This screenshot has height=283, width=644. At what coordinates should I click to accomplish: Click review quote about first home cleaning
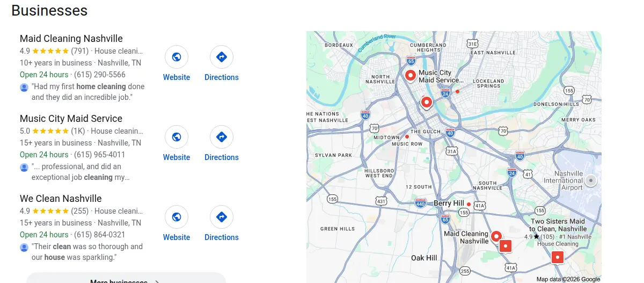coord(88,92)
